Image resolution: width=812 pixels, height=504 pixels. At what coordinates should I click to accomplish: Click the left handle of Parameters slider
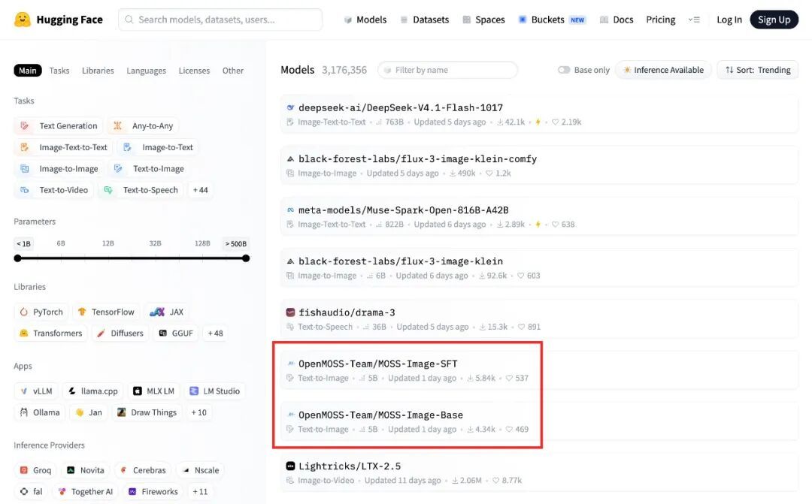(x=17, y=258)
